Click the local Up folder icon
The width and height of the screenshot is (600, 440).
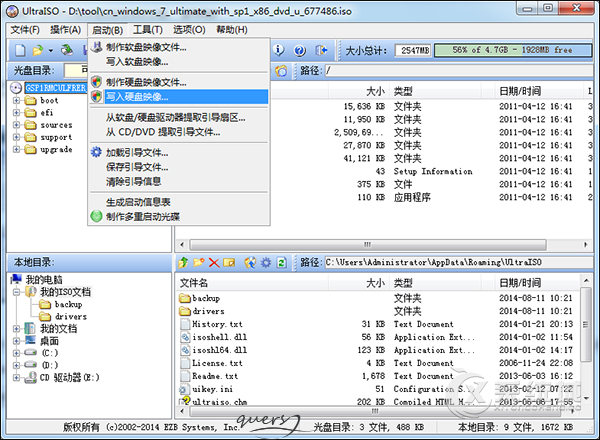(x=183, y=262)
